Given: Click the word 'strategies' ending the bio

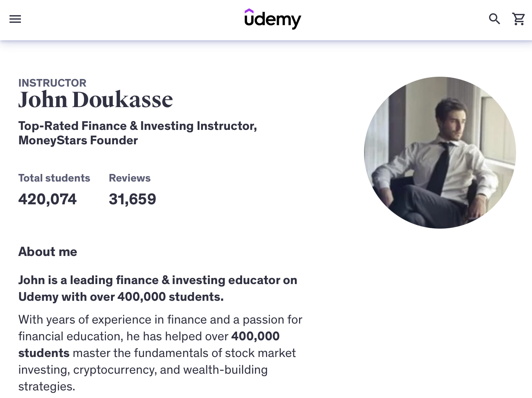Looking at the screenshot, I should point(46,387).
